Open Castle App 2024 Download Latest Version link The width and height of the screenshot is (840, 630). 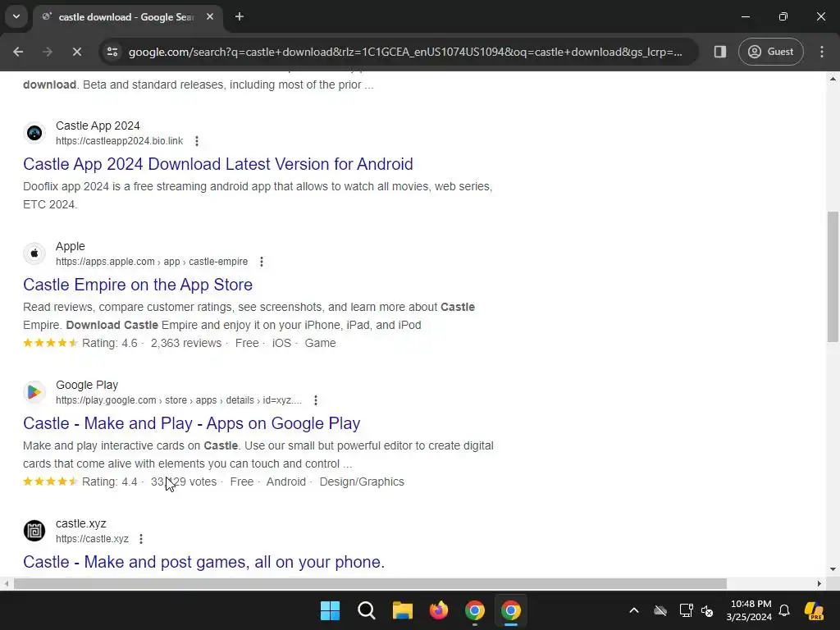[218, 164]
